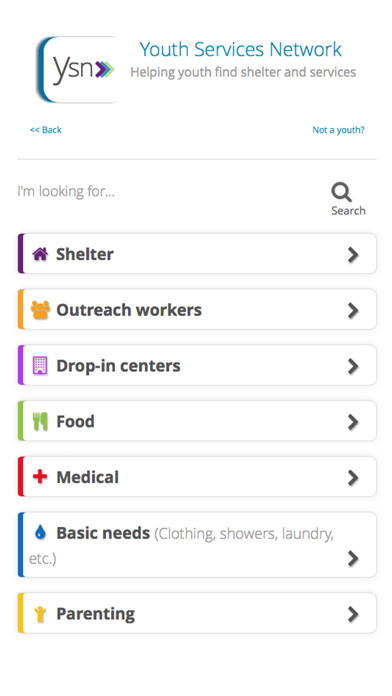
Task: Click the magnifying glass Search icon
Action: click(x=341, y=192)
